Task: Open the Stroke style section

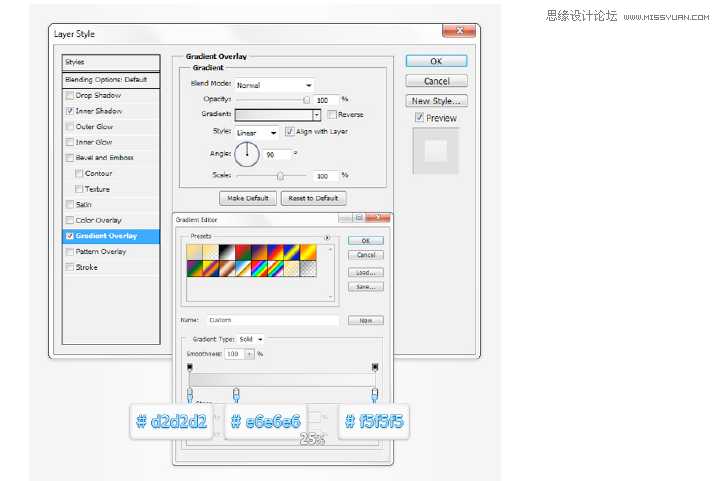Action: (x=86, y=267)
